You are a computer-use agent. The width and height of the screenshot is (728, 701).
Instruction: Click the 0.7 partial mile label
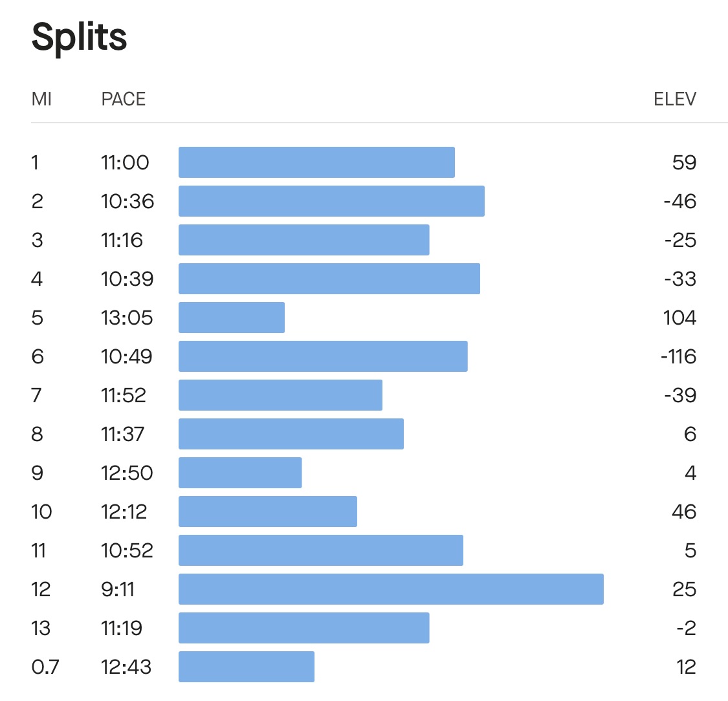tap(45, 667)
